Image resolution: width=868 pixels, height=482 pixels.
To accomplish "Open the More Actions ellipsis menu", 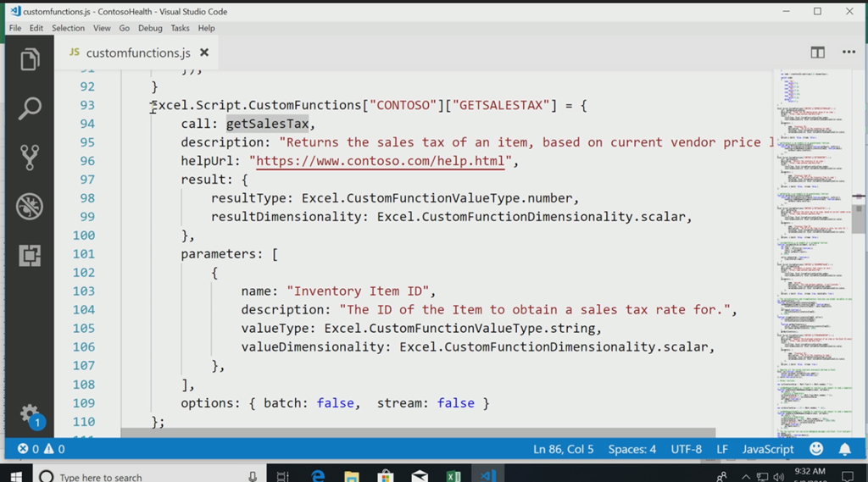I will click(x=849, y=52).
